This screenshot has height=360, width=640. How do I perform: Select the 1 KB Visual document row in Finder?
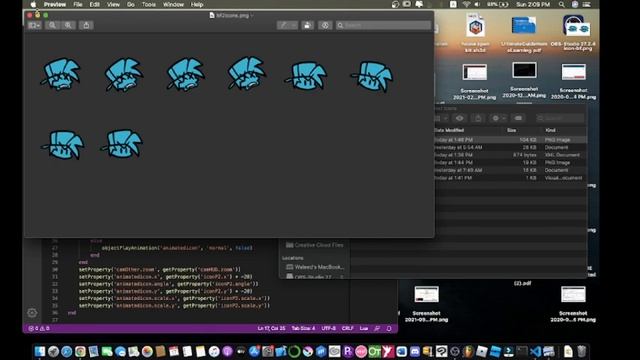[x=510, y=178]
